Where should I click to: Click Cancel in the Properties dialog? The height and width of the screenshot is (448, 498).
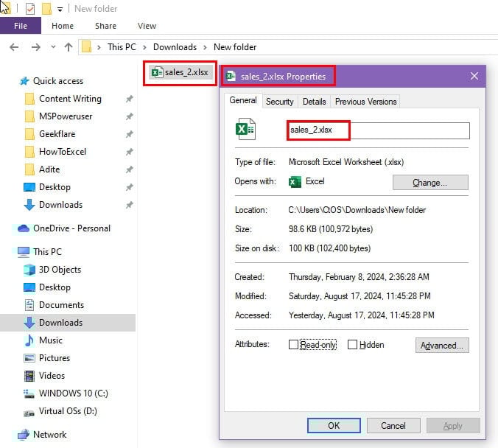tap(393, 425)
